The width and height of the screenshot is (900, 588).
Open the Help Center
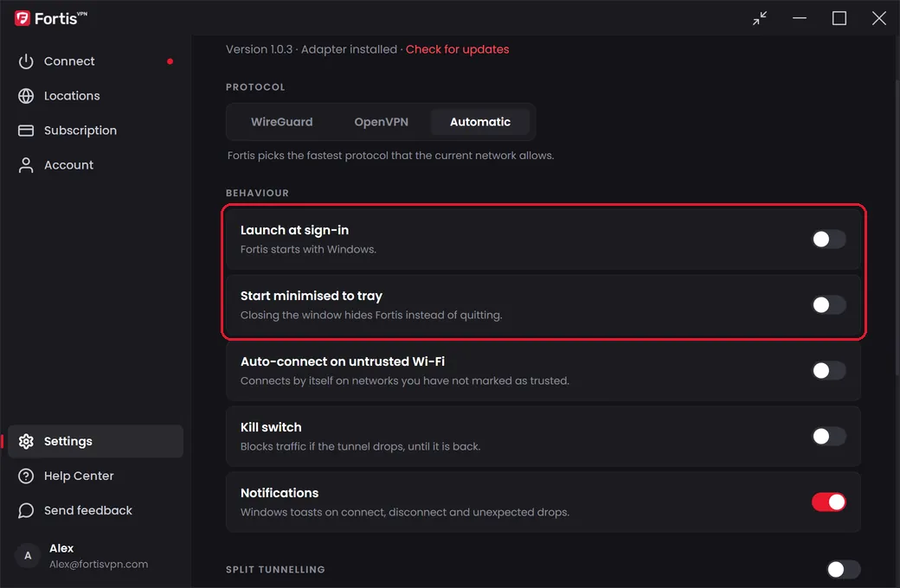click(96, 476)
